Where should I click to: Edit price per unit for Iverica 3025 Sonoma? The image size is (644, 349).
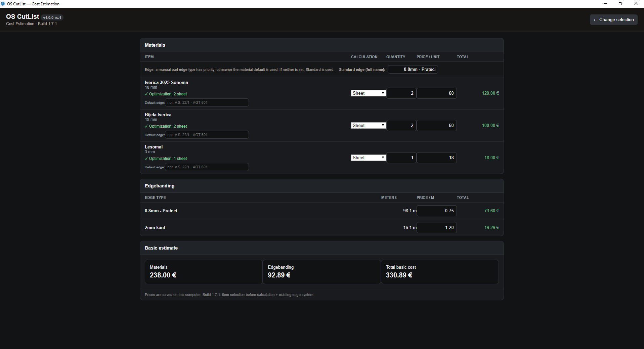(437, 93)
